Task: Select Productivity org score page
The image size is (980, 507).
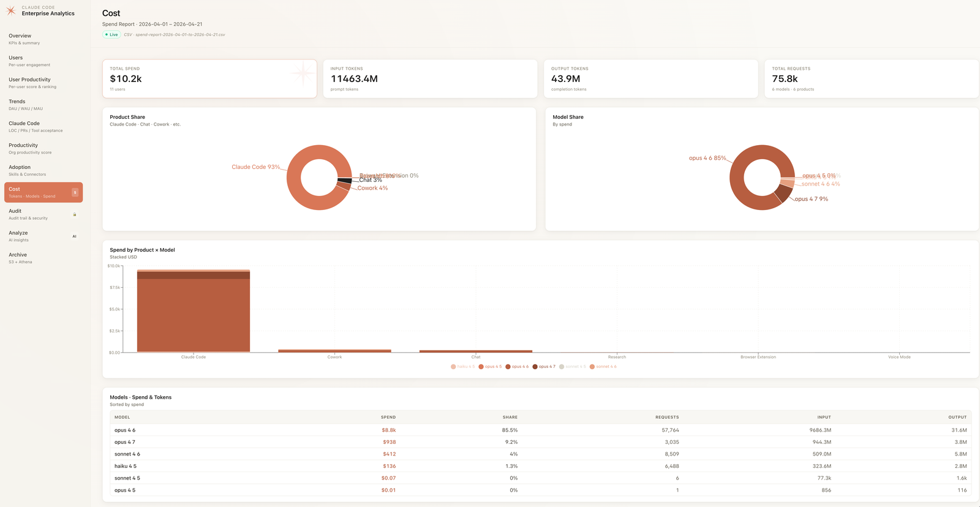Action: [x=43, y=149]
